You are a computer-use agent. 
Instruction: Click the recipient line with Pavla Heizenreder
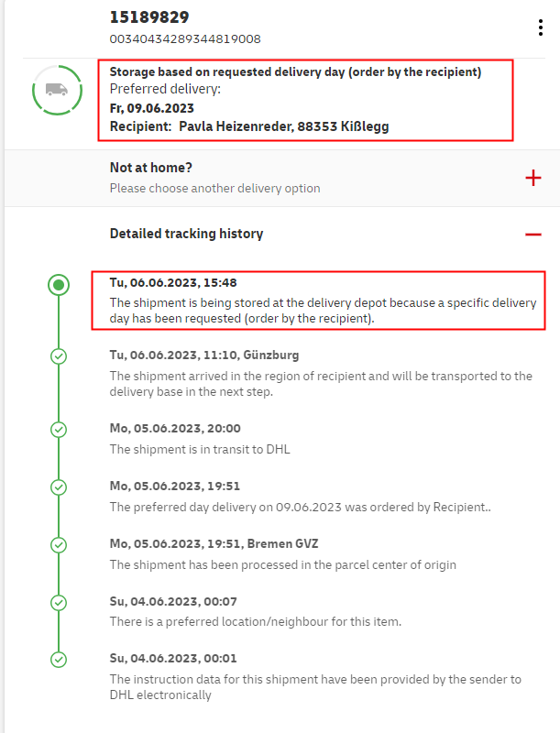(248, 126)
